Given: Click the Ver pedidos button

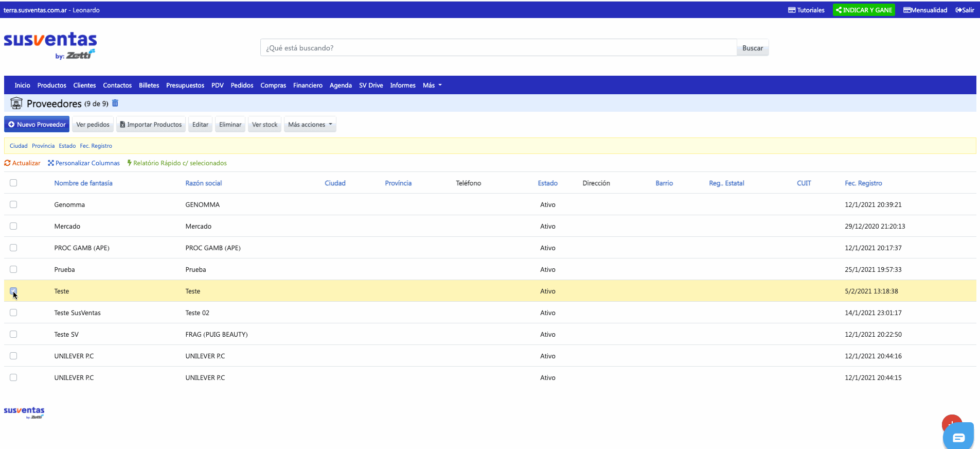Looking at the screenshot, I should point(93,125).
